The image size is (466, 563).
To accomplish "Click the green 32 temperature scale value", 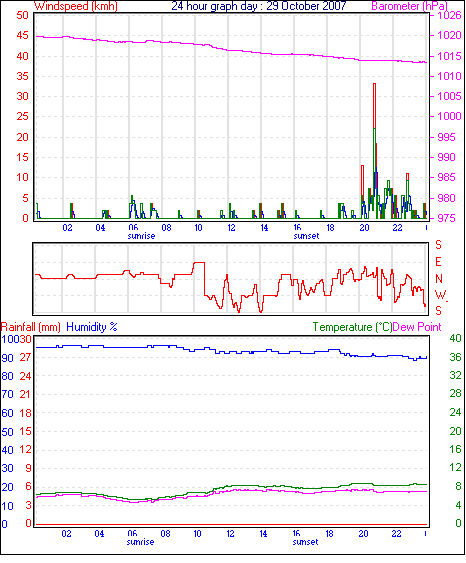I will (x=456, y=376).
